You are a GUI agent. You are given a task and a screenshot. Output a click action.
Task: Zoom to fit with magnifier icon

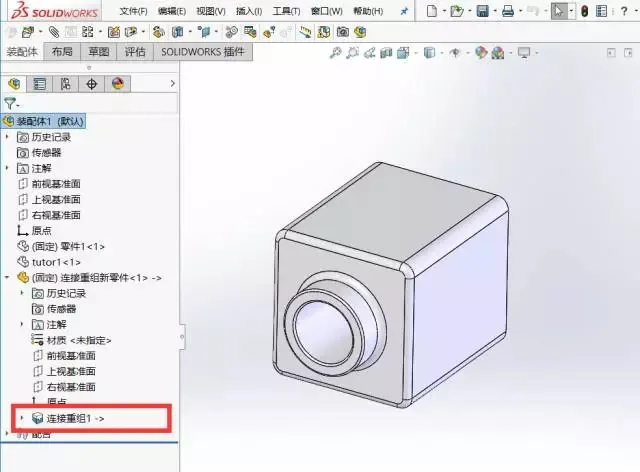[335, 53]
